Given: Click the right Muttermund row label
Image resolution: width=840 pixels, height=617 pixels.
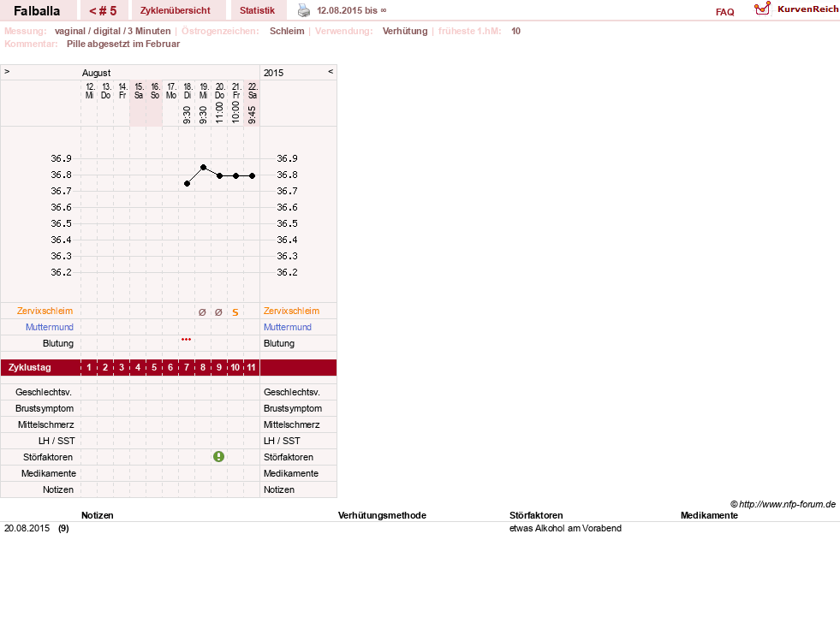Looking at the screenshot, I should click(x=287, y=327).
